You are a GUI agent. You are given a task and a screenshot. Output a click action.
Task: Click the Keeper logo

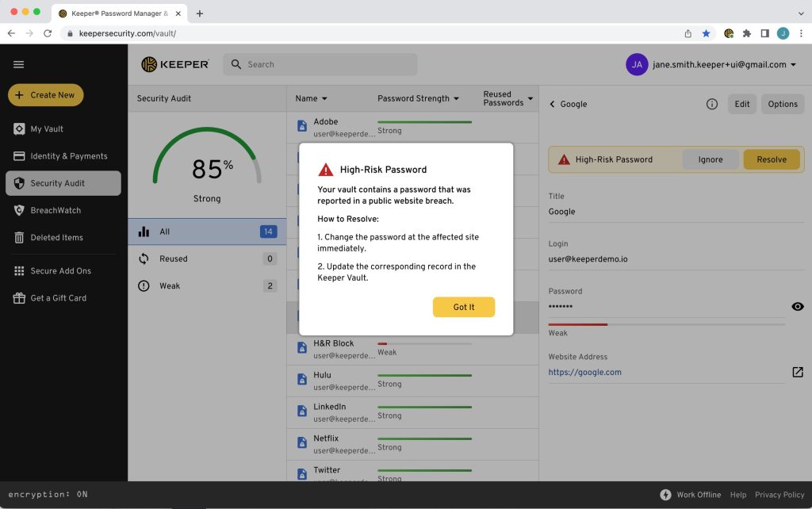point(175,64)
